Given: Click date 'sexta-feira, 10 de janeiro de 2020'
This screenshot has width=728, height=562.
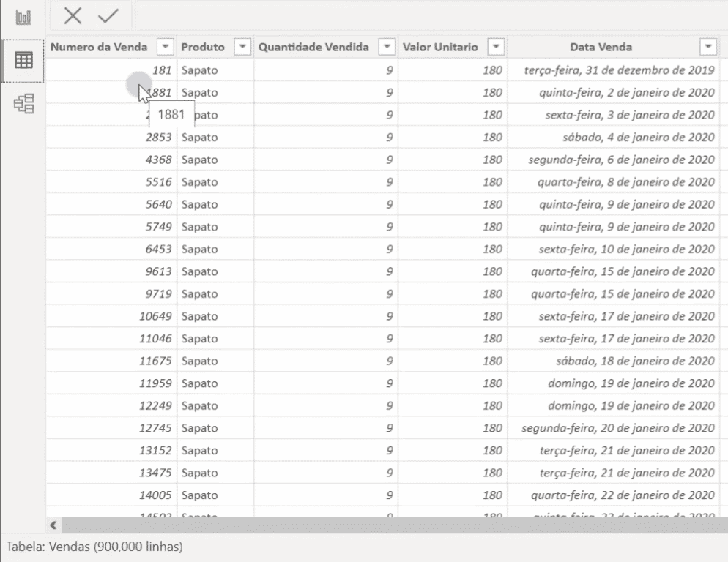Looking at the screenshot, I should pos(626,250).
